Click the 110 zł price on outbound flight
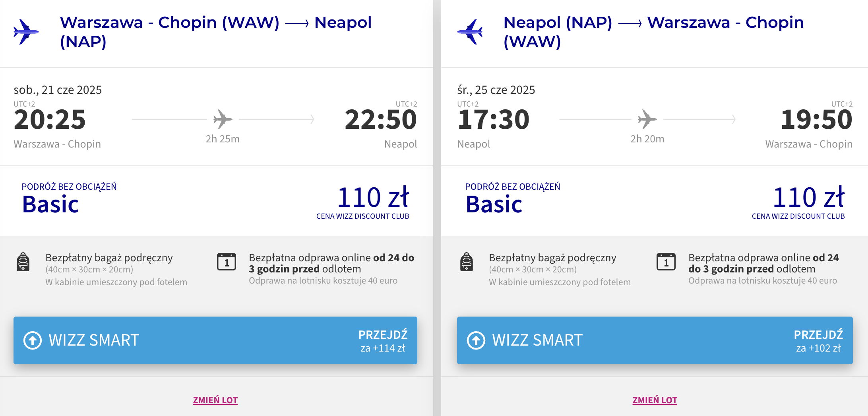This screenshot has width=868, height=416. pos(373,197)
